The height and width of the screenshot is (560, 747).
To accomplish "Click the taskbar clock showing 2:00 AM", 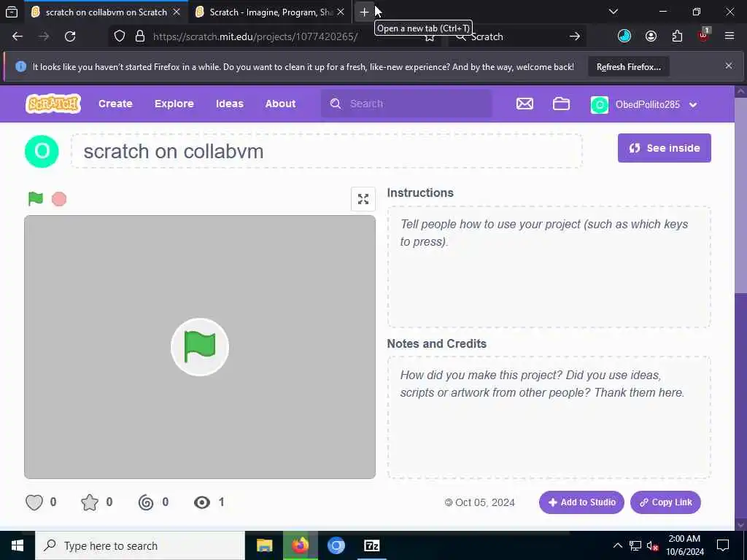I will pos(684,545).
